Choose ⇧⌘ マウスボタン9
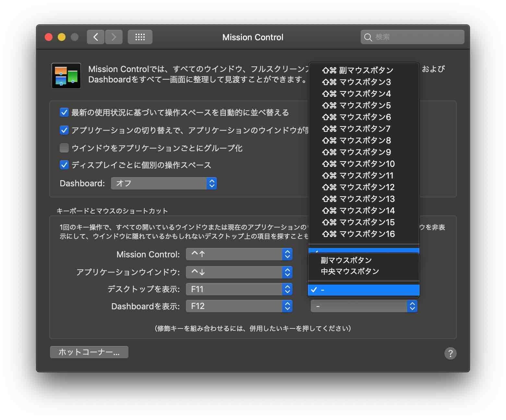Viewport: 506px width, 420px height. coord(364,152)
